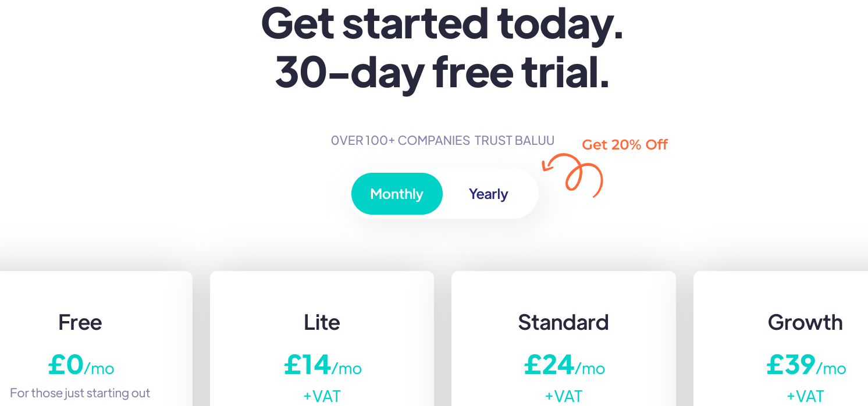Select the Monthly billing toggle
The image size is (868, 406).
click(397, 194)
